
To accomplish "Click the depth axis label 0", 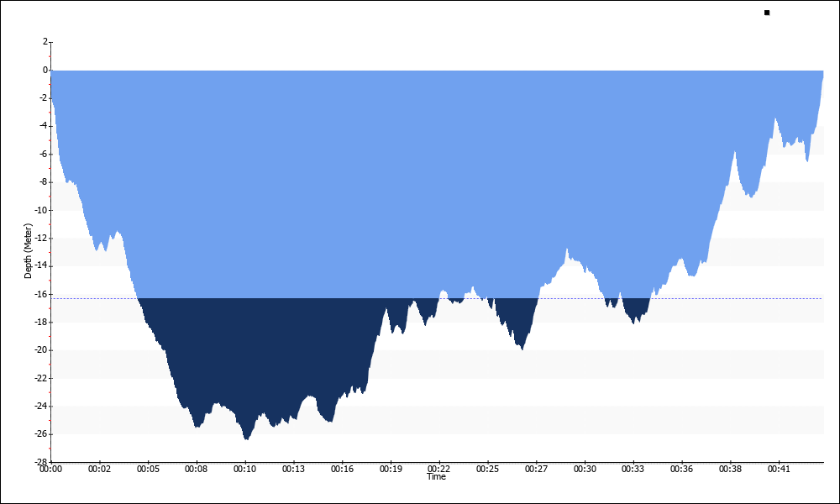I will (45, 71).
